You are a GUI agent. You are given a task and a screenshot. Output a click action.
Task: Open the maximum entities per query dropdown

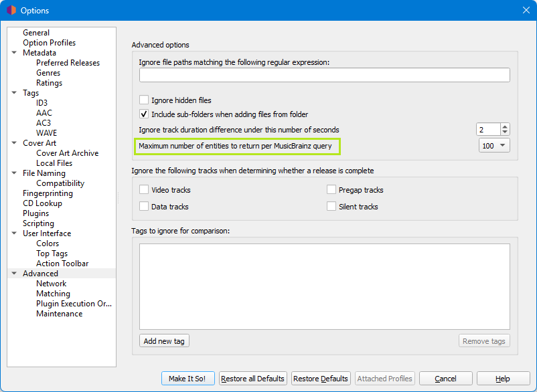(x=494, y=146)
